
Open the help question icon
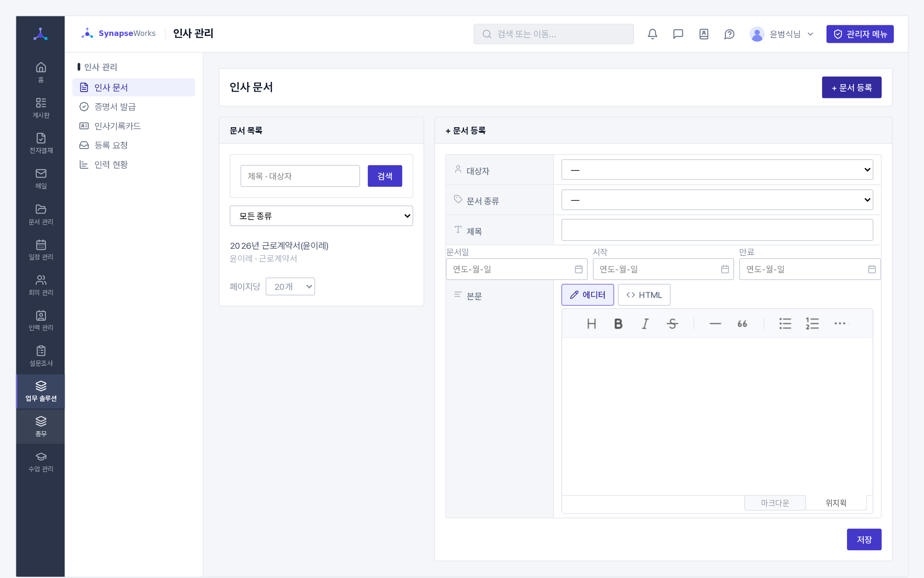pos(729,34)
